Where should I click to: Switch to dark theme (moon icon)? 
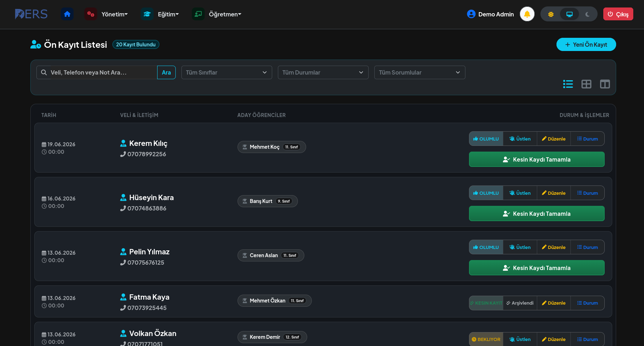(x=588, y=14)
